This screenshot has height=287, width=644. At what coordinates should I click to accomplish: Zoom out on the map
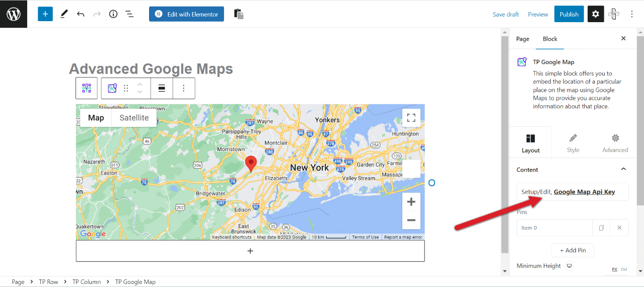coord(411,220)
